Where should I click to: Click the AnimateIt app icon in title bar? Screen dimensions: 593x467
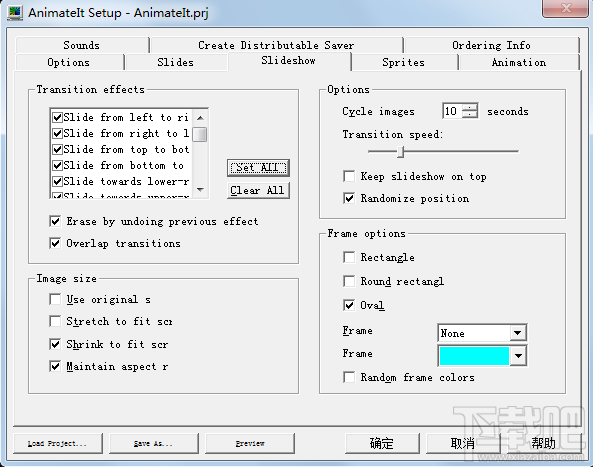(15, 12)
